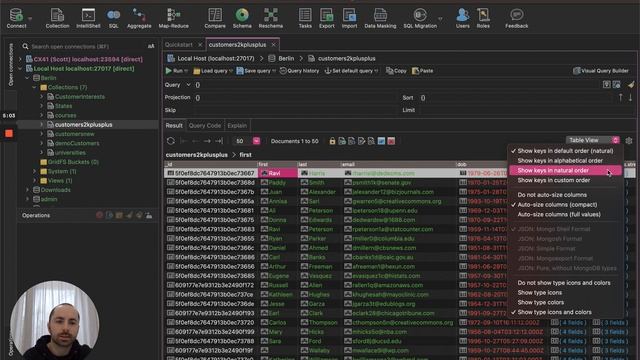
Task: Open the Visual Query Builder
Action: [601, 71]
